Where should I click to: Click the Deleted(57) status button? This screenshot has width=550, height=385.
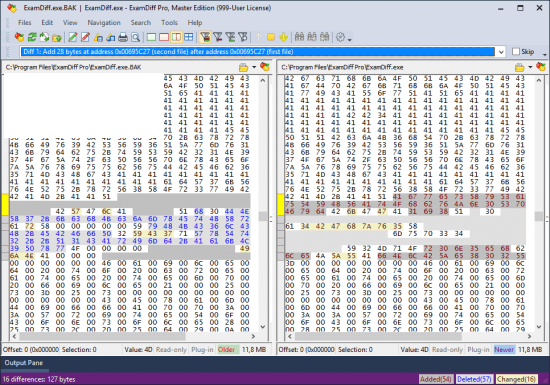pyautogui.click(x=474, y=379)
